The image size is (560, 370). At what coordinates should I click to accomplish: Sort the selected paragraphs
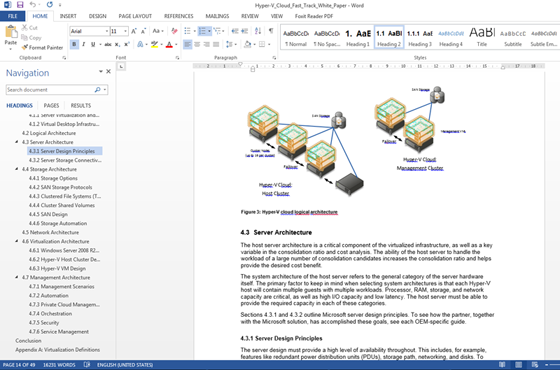click(258, 31)
